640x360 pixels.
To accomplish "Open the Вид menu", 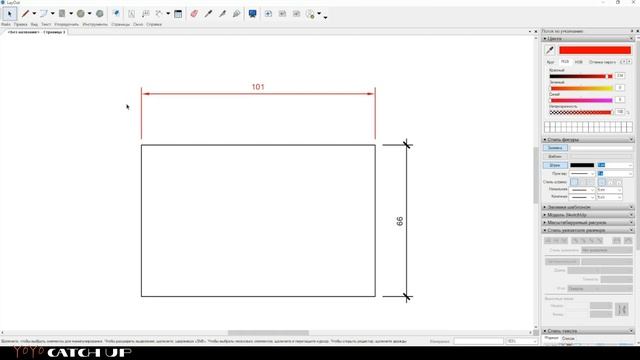I will (34, 24).
